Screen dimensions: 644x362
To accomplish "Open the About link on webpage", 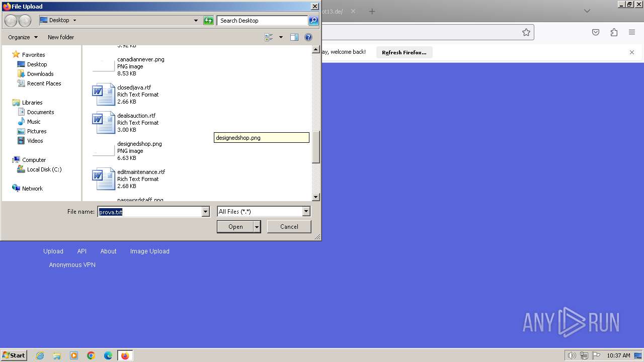I will click(108, 251).
